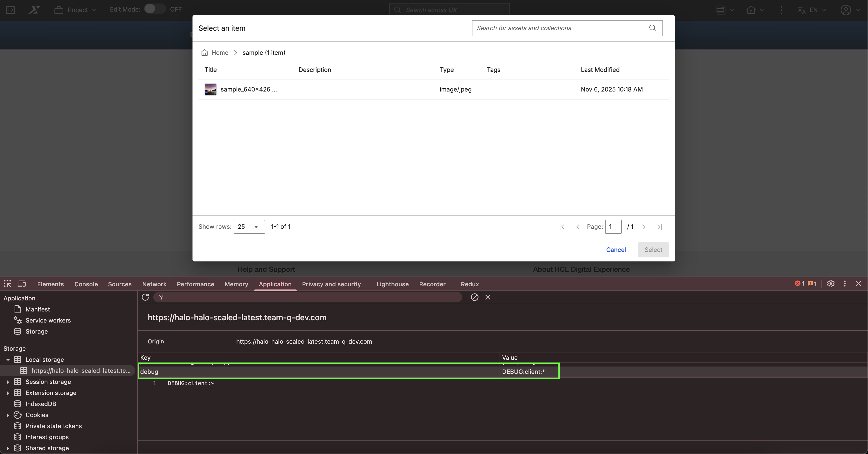The width and height of the screenshot is (868, 454).
Task: Activate the inspect element picker icon
Action: tap(7, 284)
